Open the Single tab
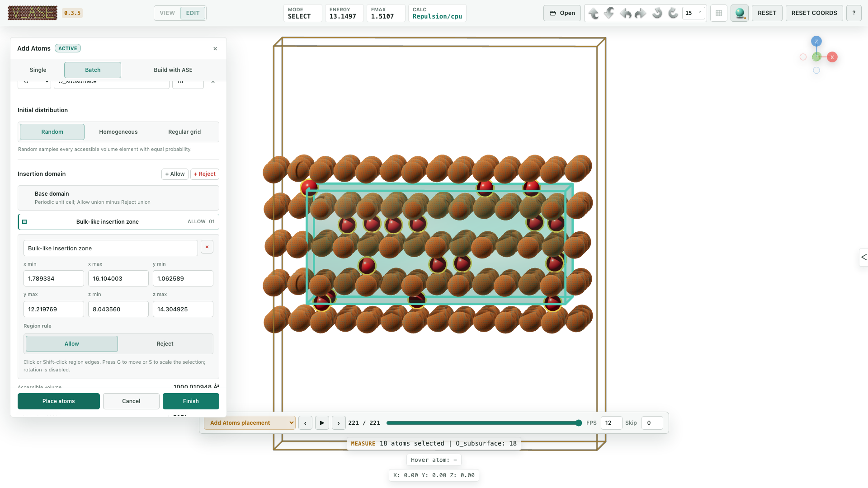This screenshot has width=868, height=488. click(38, 70)
